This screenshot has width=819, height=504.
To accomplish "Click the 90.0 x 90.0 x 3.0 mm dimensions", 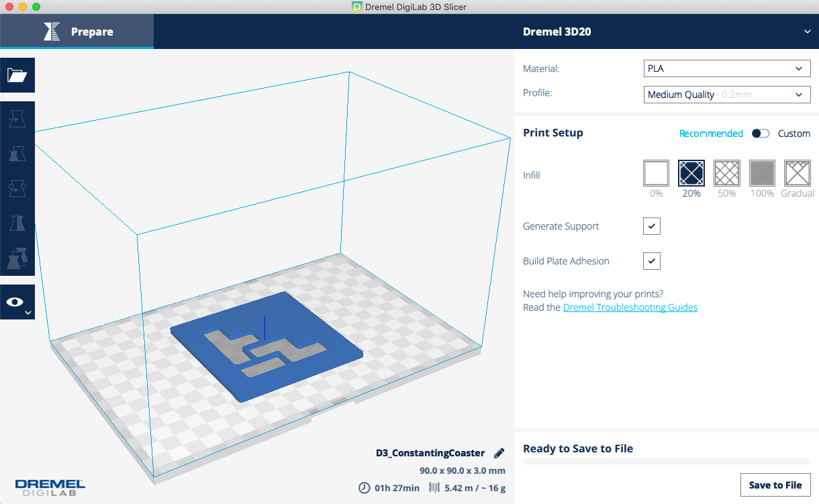I will [x=463, y=470].
